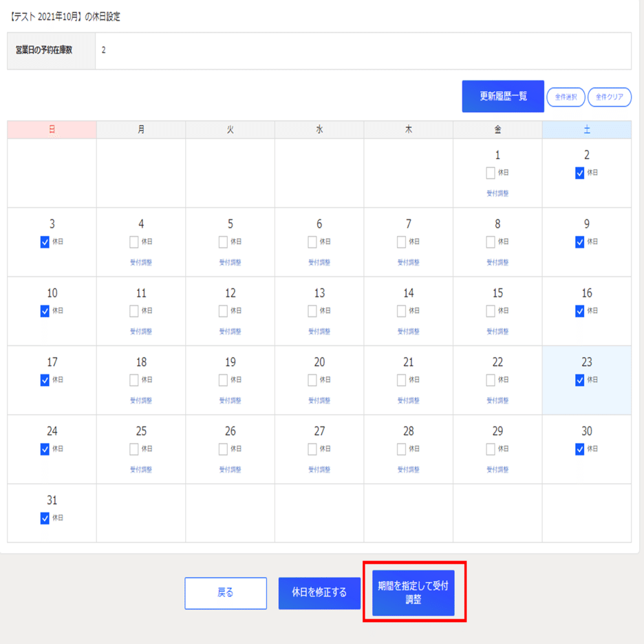Click the 休日を修正する button
Image resolution: width=644 pixels, height=644 pixels.
[319, 592]
